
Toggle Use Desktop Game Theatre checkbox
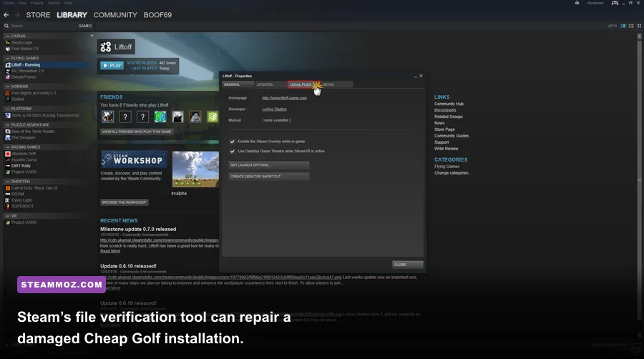(232, 152)
